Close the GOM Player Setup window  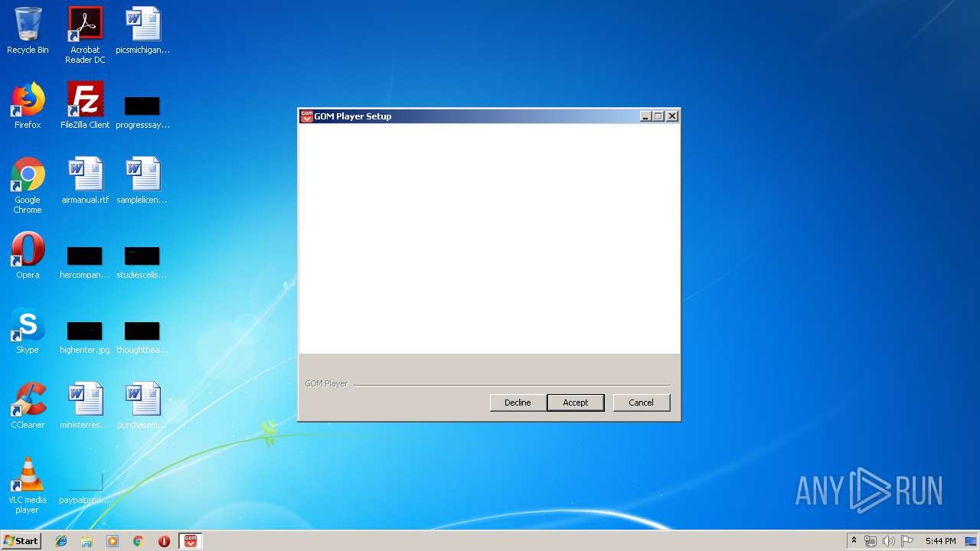[x=672, y=116]
